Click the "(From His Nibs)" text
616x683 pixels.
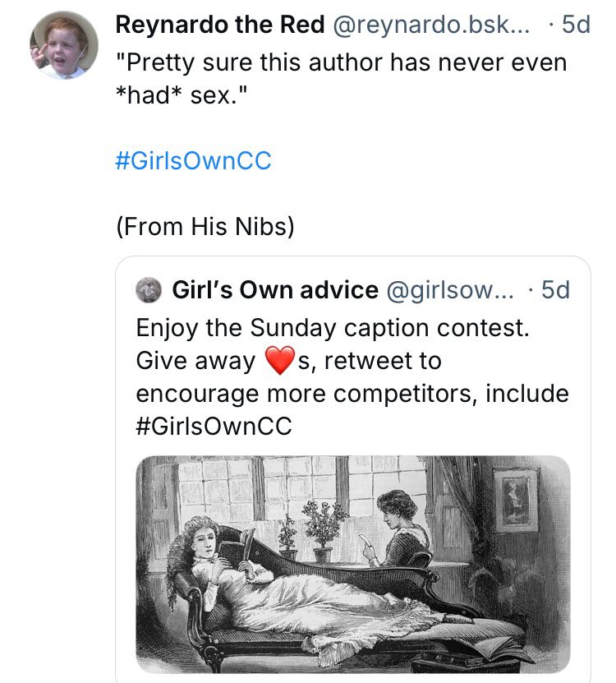[x=205, y=226]
